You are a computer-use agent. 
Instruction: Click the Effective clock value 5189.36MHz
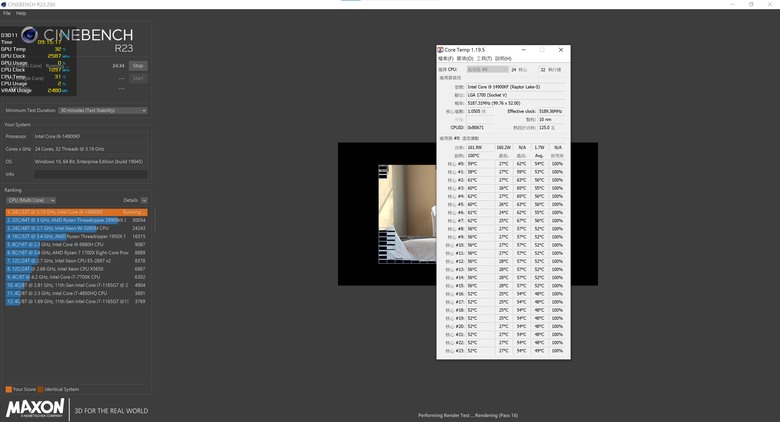coord(552,111)
